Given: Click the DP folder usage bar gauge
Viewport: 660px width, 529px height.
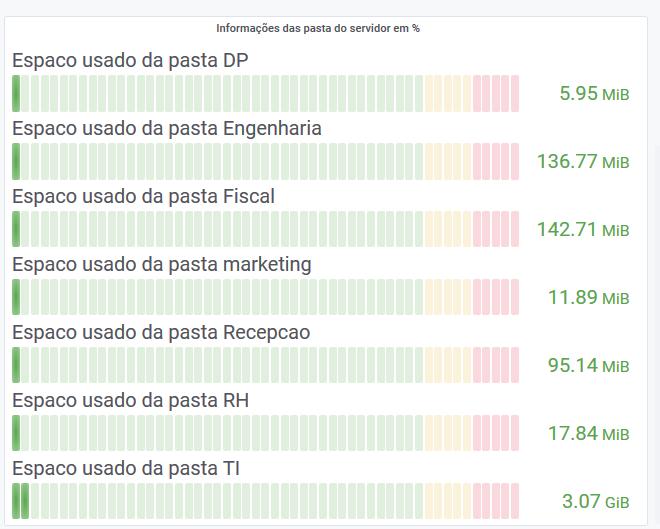Looking at the screenshot, I should click(x=266, y=93).
